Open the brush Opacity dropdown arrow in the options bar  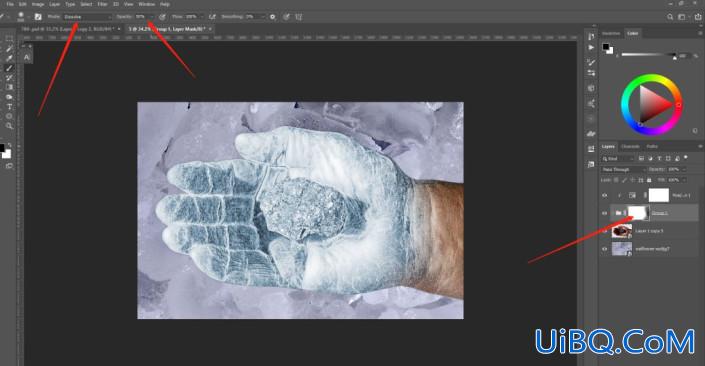(x=152, y=17)
